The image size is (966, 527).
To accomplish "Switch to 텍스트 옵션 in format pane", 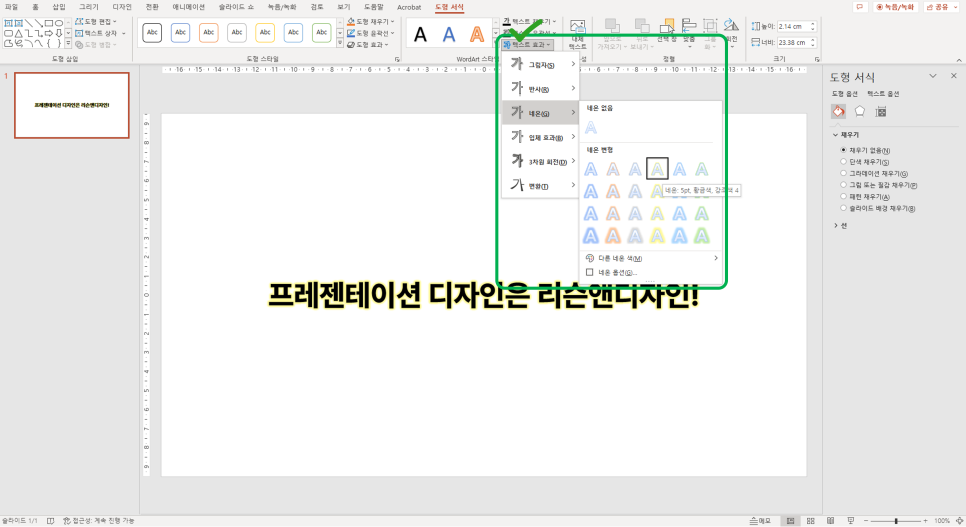I will coord(883,94).
